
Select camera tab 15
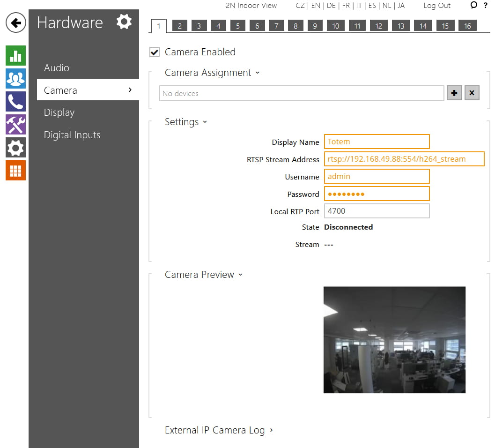pyautogui.click(x=445, y=26)
